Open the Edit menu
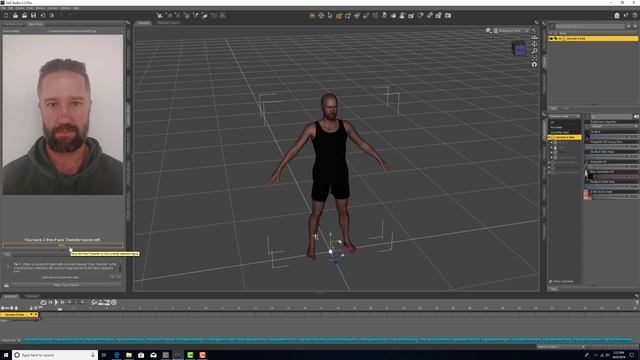The height and width of the screenshot is (360, 640). pos(11,8)
